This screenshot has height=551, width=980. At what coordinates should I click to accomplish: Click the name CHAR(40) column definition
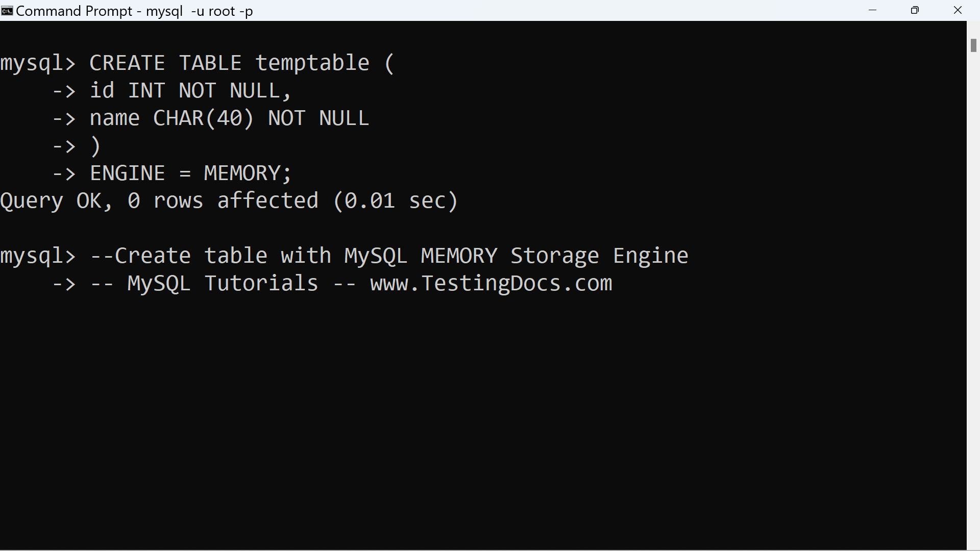(x=229, y=118)
